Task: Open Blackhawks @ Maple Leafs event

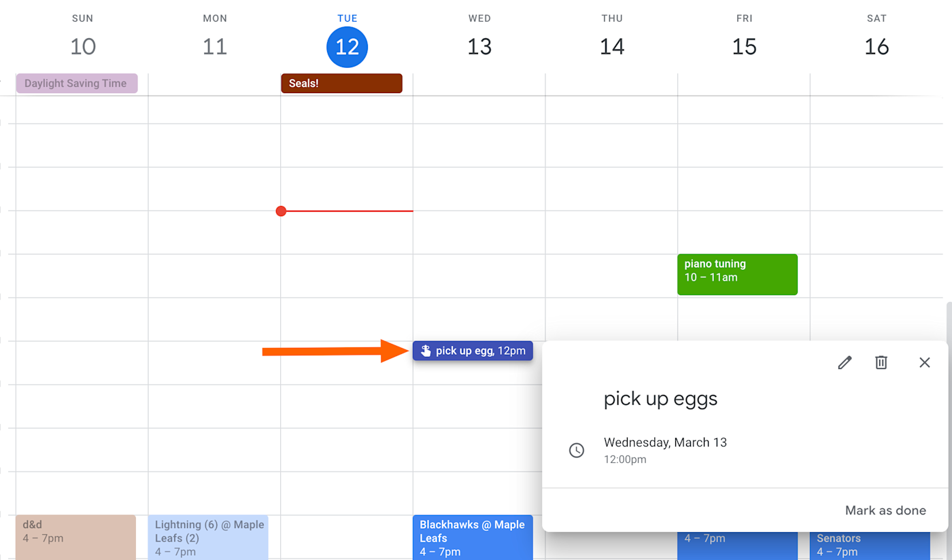Action: tap(473, 537)
